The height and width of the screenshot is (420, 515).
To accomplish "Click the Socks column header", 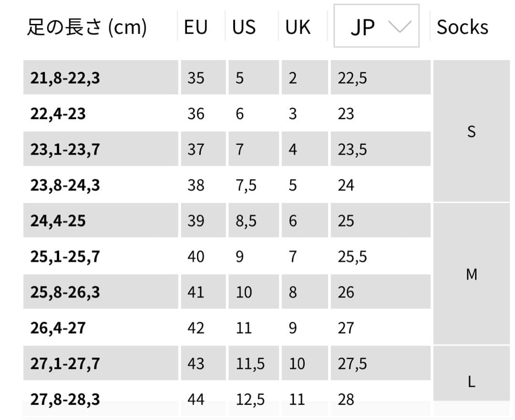I will click(462, 27).
